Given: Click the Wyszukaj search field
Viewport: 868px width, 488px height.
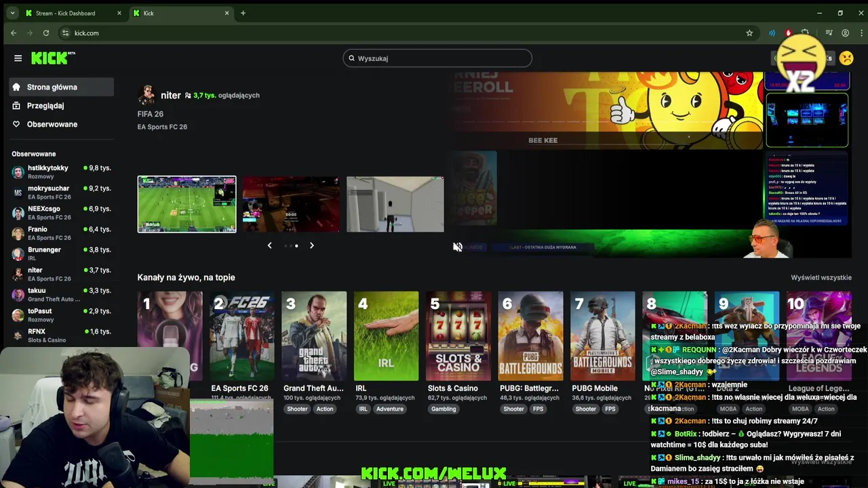Looking at the screenshot, I should click(x=437, y=58).
